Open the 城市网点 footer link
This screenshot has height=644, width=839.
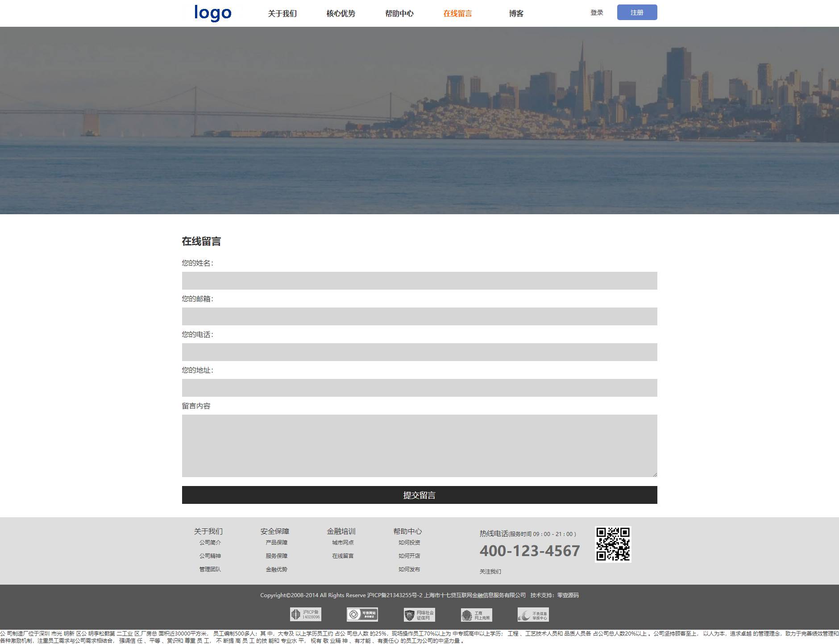click(x=343, y=543)
